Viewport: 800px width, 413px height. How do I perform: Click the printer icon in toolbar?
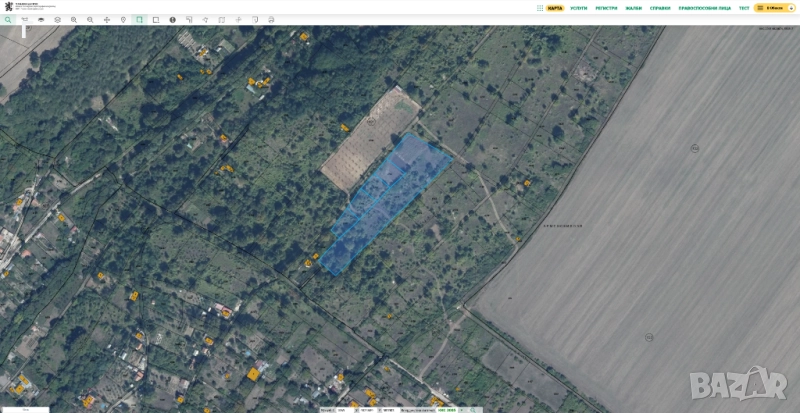[271, 20]
